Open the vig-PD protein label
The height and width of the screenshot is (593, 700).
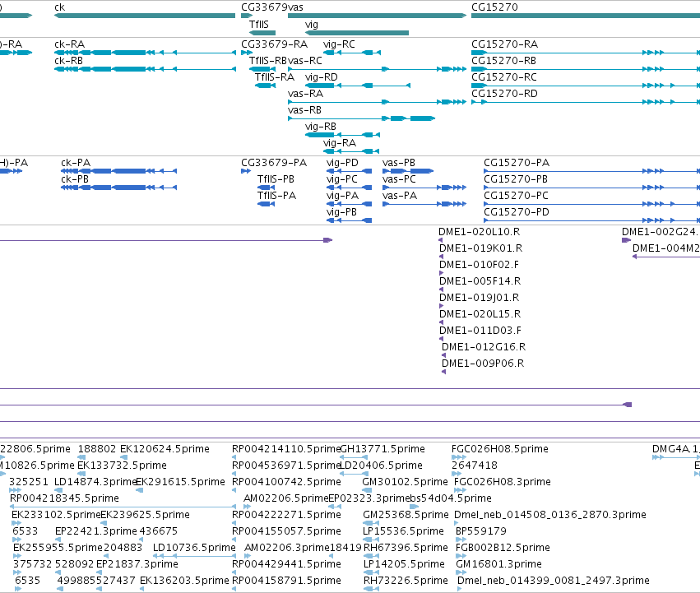(342, 163)
